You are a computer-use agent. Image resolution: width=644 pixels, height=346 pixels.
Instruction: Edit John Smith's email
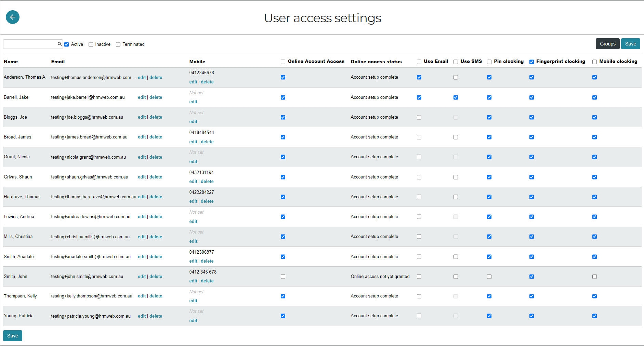tap(142, 277)
